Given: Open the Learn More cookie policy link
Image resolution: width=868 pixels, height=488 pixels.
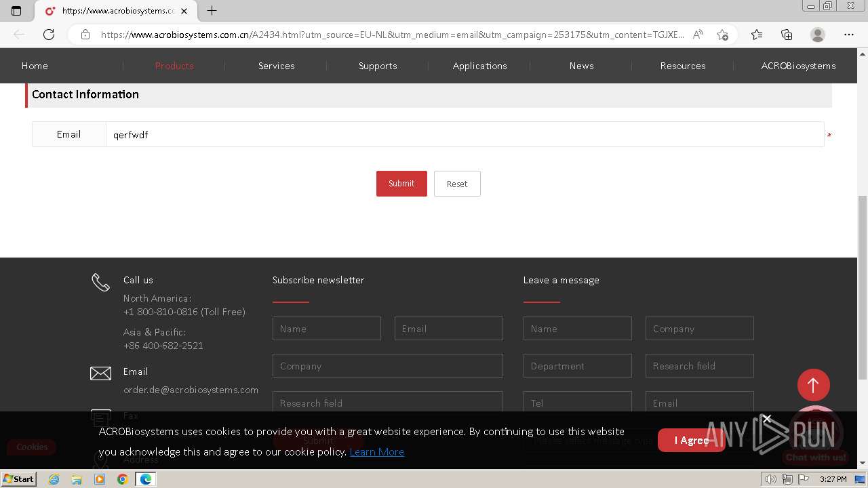Looking at the screenshot, I should click(x=377, y=452).
